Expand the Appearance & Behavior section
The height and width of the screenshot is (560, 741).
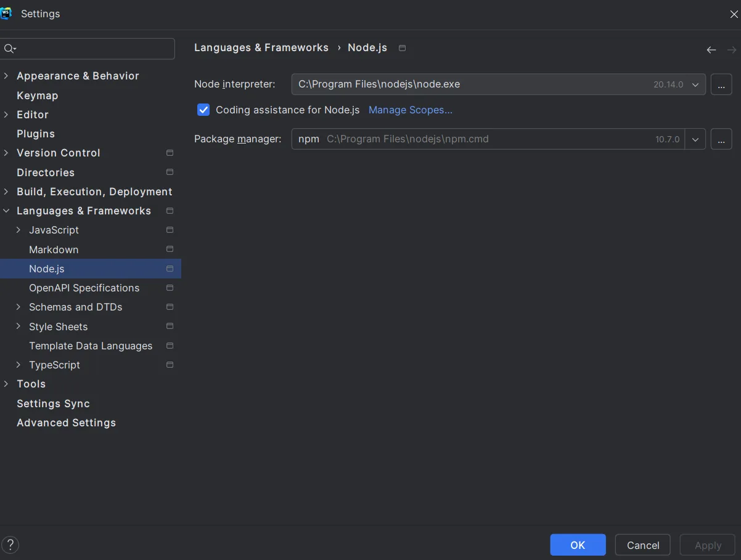(x=6, y=76)
